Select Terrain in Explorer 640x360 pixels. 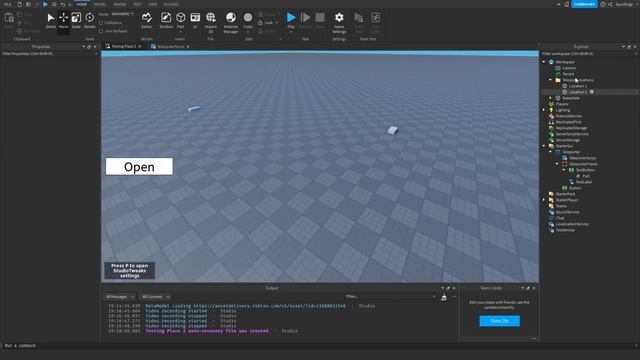[568, 74]
